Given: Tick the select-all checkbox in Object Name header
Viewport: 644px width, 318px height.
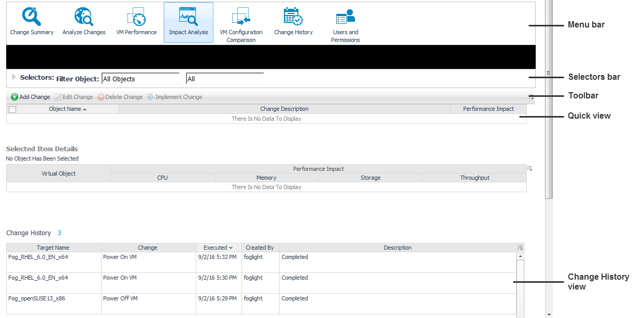Looking at the screenshot, I should coord(12,109).
